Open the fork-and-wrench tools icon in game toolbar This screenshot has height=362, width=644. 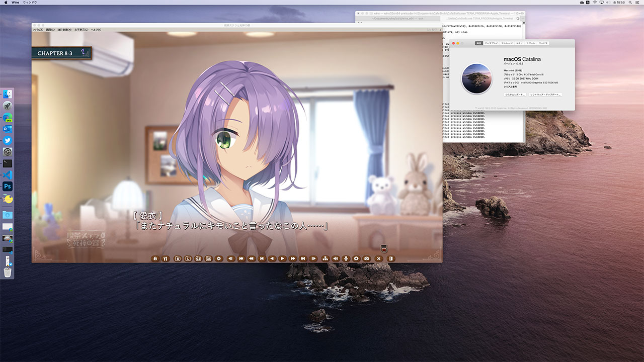(x=166, y=258)
